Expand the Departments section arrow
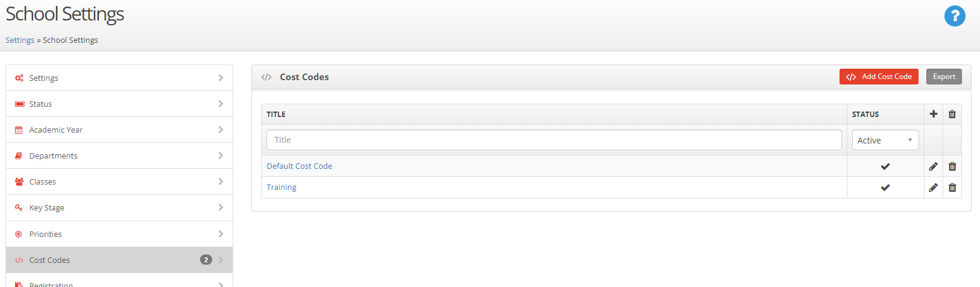980x287 pixels. pos(221,156)
